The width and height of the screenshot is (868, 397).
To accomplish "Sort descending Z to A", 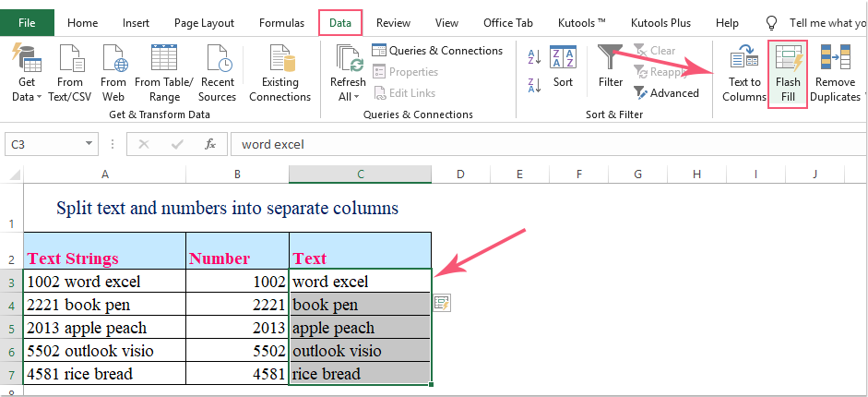I will pyautogui.click(x=534, y=85).
